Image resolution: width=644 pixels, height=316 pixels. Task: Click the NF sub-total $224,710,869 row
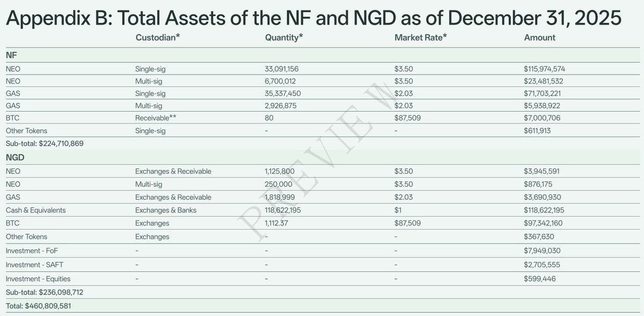[x=45, y=144]
